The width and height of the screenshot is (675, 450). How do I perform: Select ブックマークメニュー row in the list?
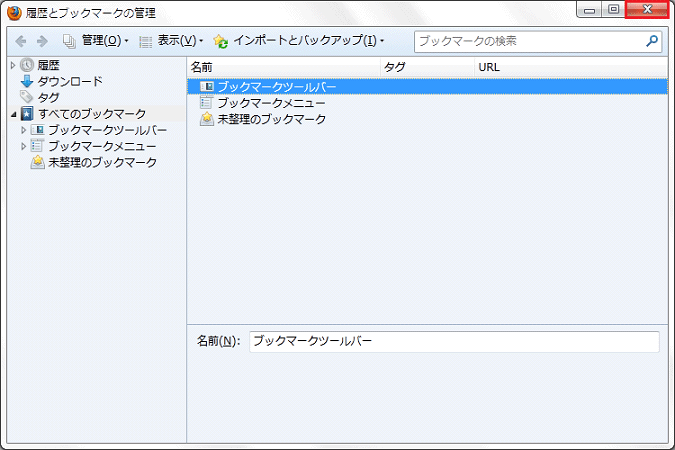(270, 103)
